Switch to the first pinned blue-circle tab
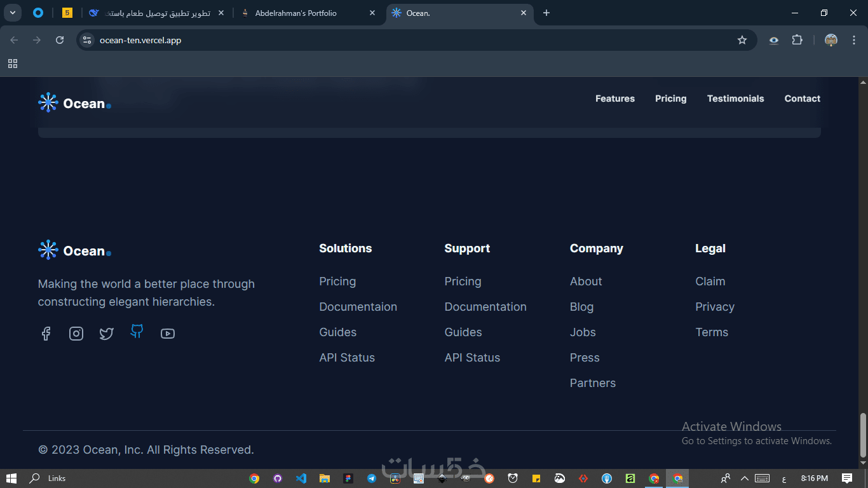Image resolution: width=868 pixels, height=488 pixels. tap(37, 13)
